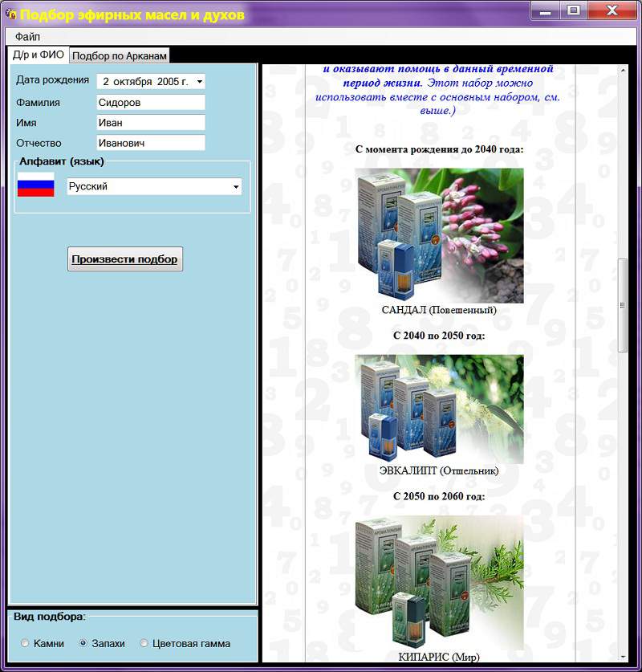Click the heading С момента рождения до 2040 года
The width and height of the screenshot is (642, 672).
point(439,149)
